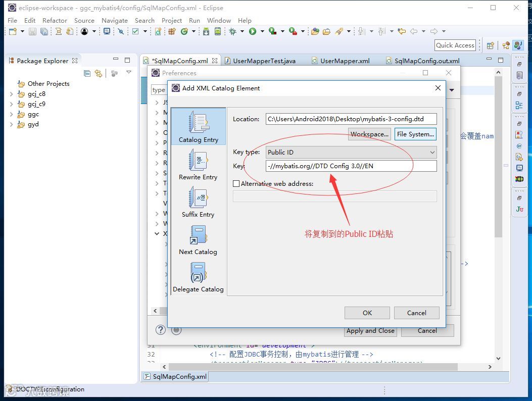Viewport: 532px width, 401px height.
Task: Click the Preferences help question mark icon
Action: pyautogui.click(x=161, y=330)
